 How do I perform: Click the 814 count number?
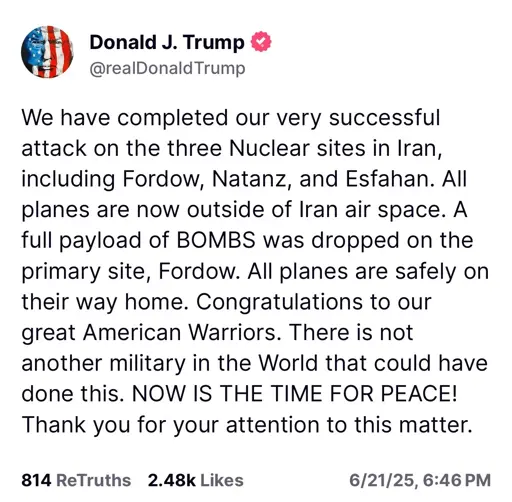(36, 480)
